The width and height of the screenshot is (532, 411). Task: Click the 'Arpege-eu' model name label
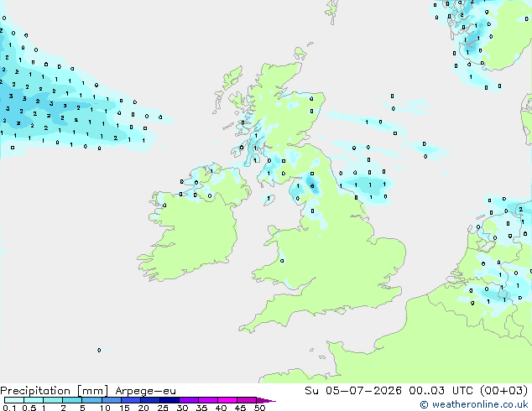145,391
